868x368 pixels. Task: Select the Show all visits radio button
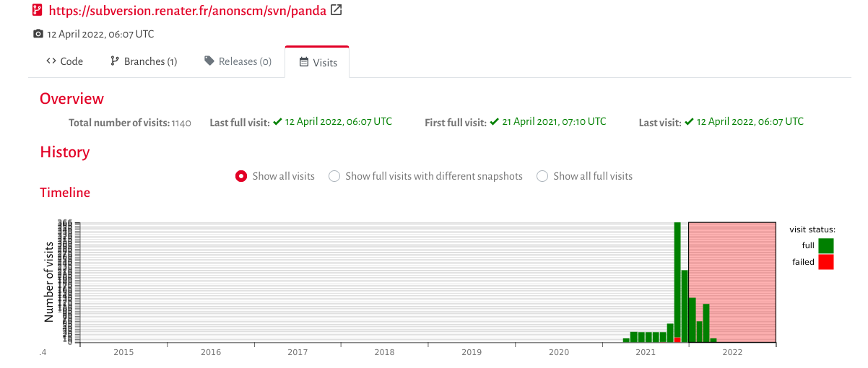click(242, 176)
